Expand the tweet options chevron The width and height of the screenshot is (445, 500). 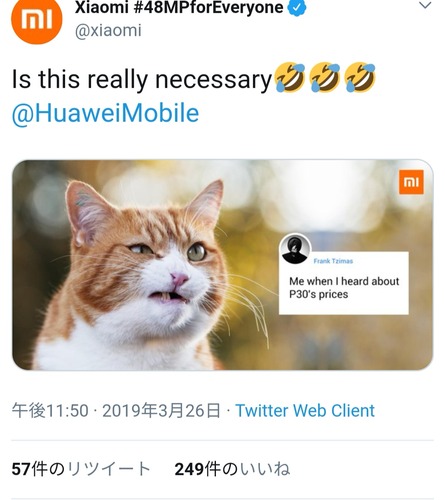click(x=425, y=5)
